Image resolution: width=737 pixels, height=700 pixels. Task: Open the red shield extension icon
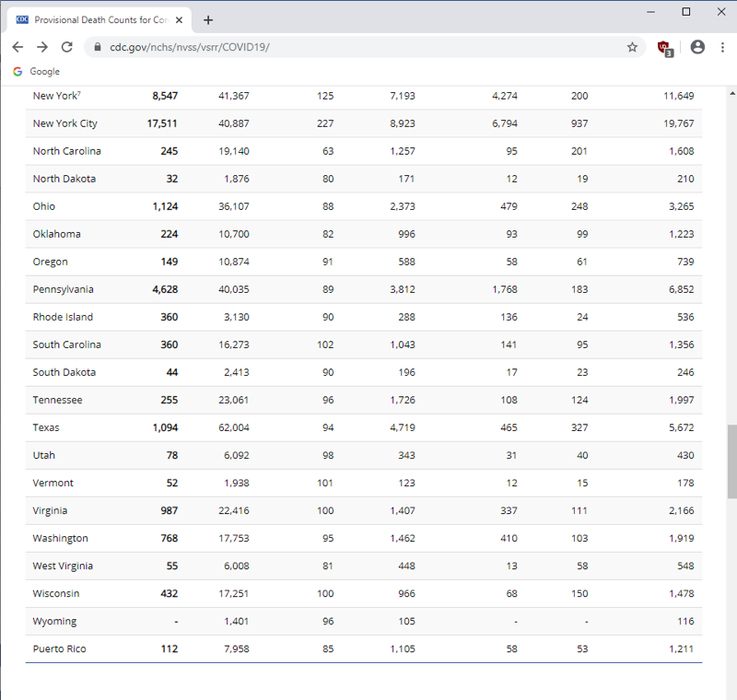point(664,47)
